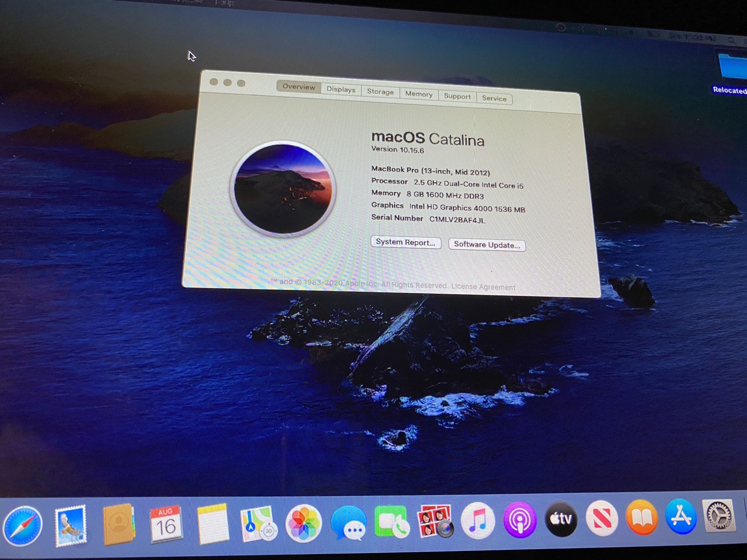
Task: View the Memory tab
Action: coord(419,94)
